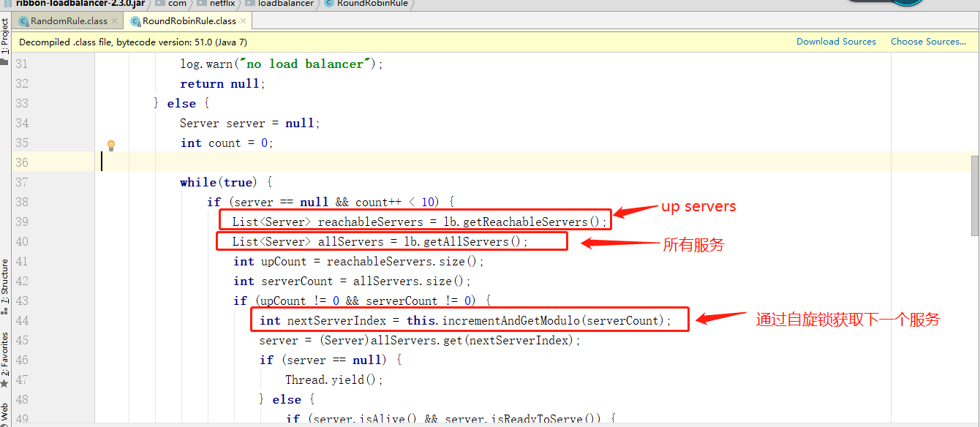Click the 'Decompiled .class file' banner text
The width and height of the screenshot is (980, 427).
133,42
